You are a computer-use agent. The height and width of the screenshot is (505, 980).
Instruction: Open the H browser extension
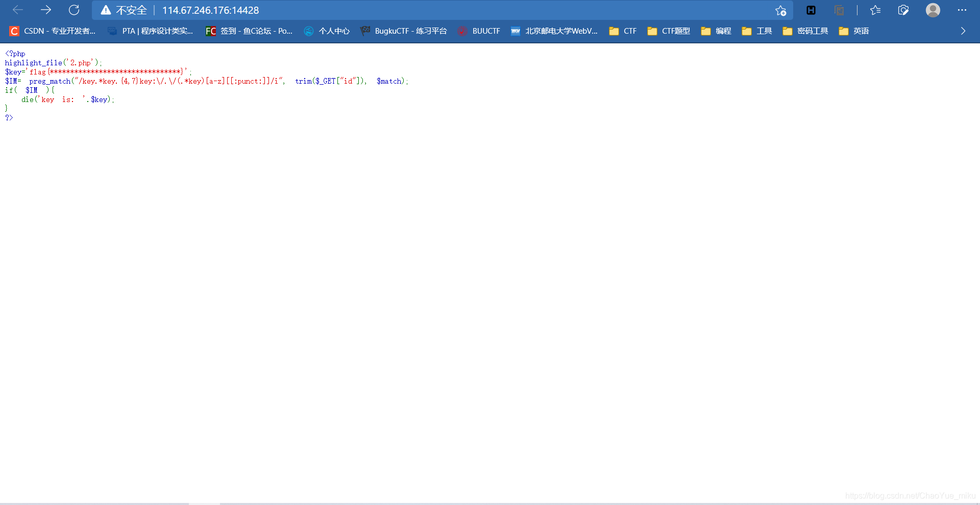point(811,10)
